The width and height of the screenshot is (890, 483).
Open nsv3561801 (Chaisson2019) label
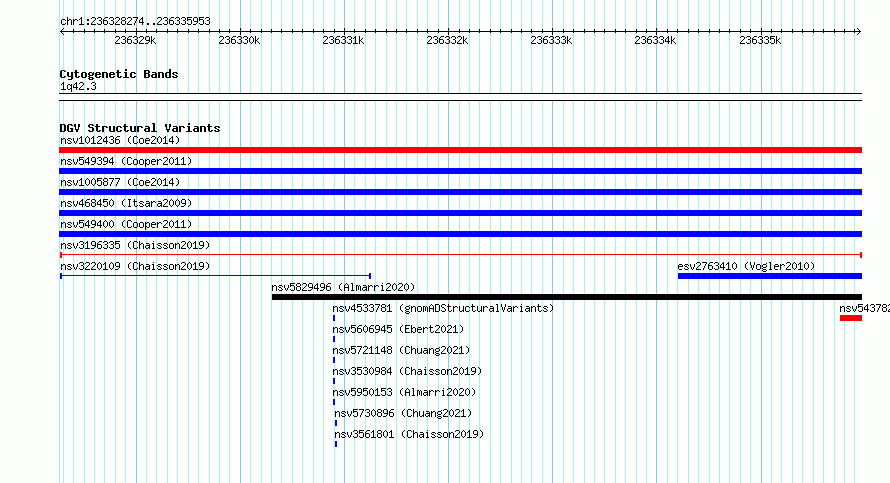[x=409, y=434]
